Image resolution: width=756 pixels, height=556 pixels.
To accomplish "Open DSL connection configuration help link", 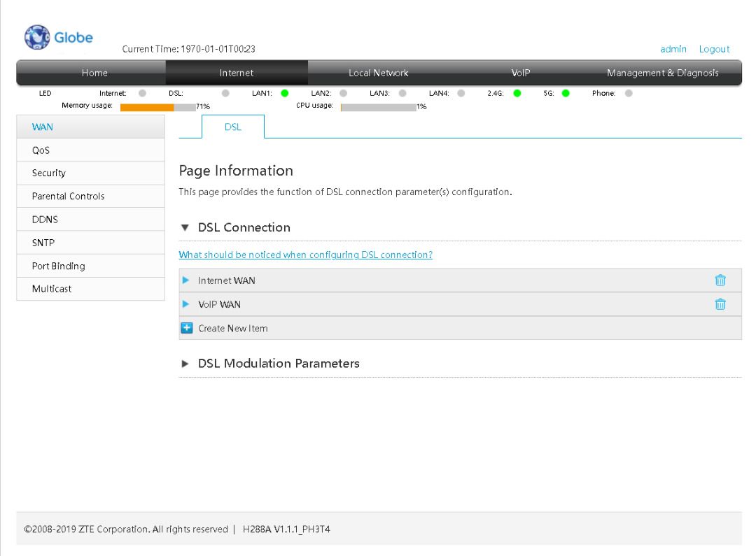I will [x=305, y=255].
